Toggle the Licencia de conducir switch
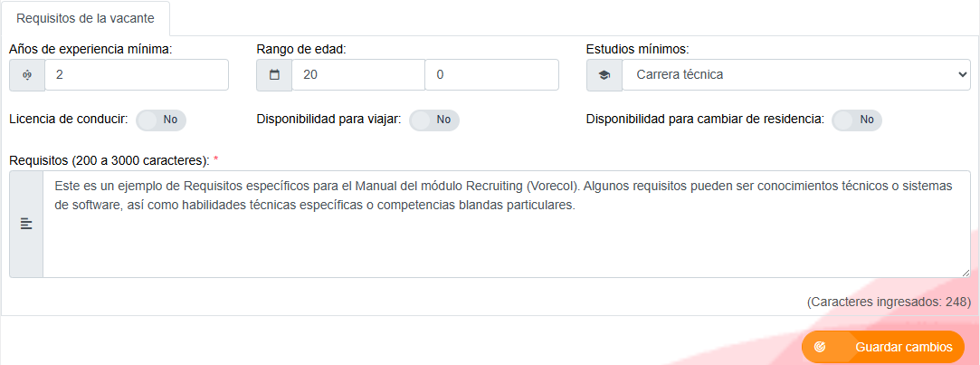The height and width of the screenshot is (365, 980). click(x=161, y=120)
